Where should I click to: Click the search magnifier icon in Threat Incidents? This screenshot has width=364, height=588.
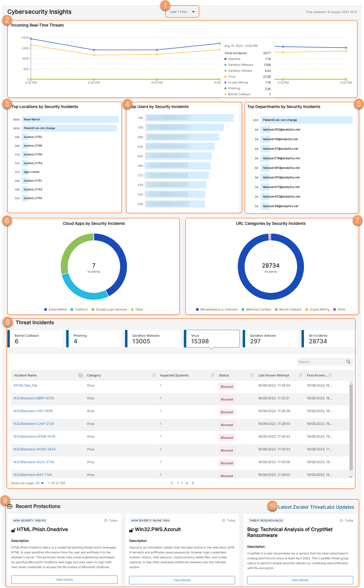(348, 362)
